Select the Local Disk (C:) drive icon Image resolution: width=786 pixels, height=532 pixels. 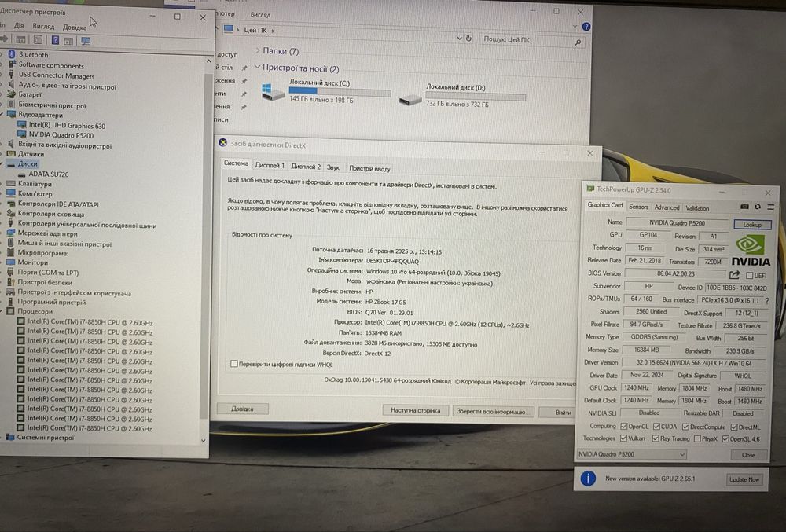pyautogui.click(x=273, y=92)
